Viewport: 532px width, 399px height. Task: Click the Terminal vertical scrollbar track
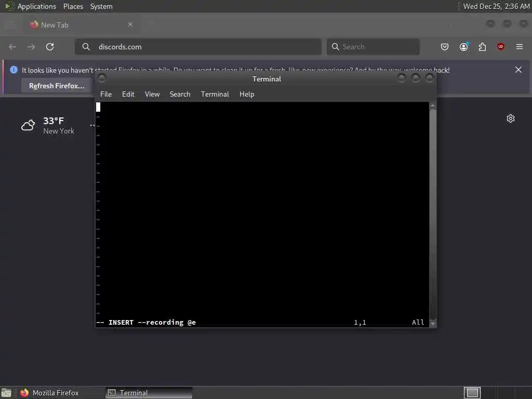click(433, 215)
